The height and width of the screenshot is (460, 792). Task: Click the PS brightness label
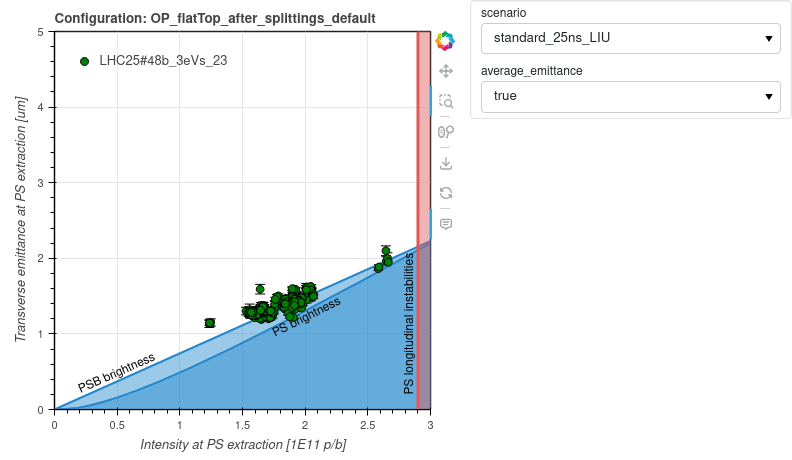click(306, 316)
